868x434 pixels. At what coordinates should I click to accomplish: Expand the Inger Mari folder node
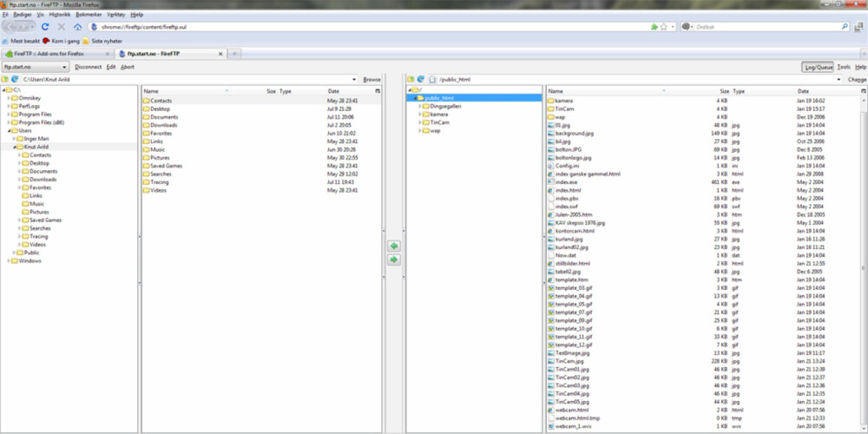pyautogui.click(x=14, y=138)
